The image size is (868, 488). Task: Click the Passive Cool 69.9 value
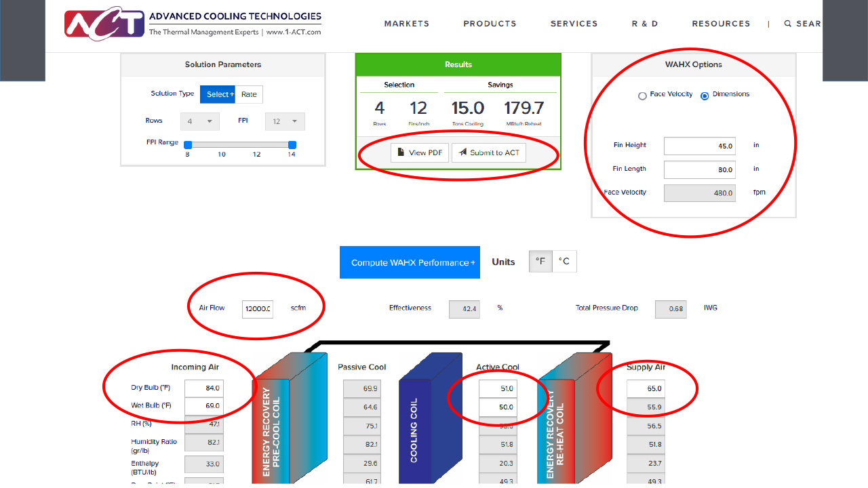coord(361,389)
